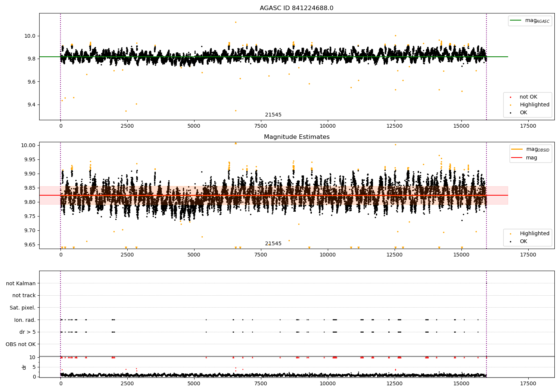560x392 pixels.
Task: Click the 'OBS not OK' row label
Action: [x=21, y=344]
